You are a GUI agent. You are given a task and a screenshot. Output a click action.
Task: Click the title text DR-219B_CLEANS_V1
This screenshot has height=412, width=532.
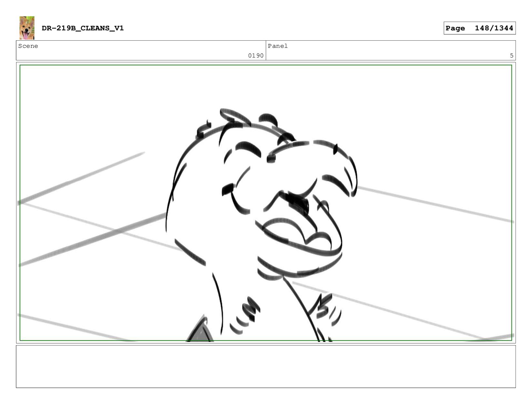click(83, 28)
